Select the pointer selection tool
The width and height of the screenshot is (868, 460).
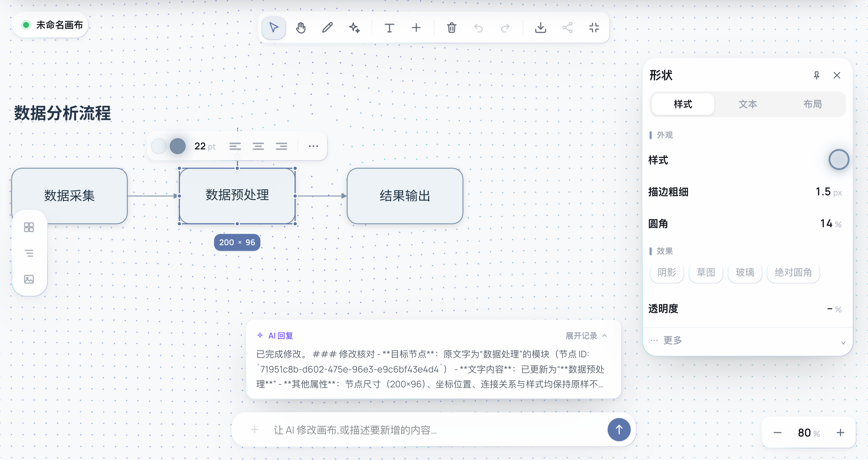click(274, 28)
